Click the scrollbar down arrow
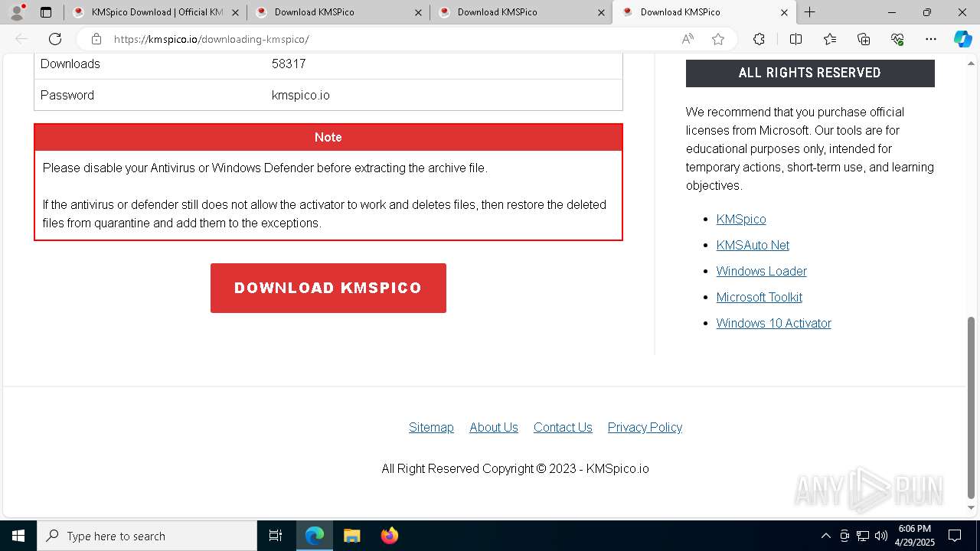Screen dimensions: 980x551 (x=972, y=508)
